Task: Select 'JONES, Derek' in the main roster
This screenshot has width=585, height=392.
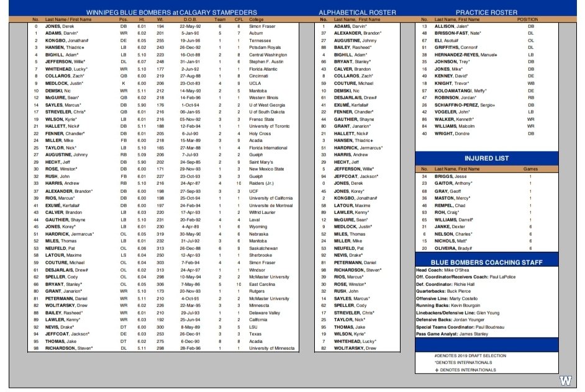Action: point(60,27)
